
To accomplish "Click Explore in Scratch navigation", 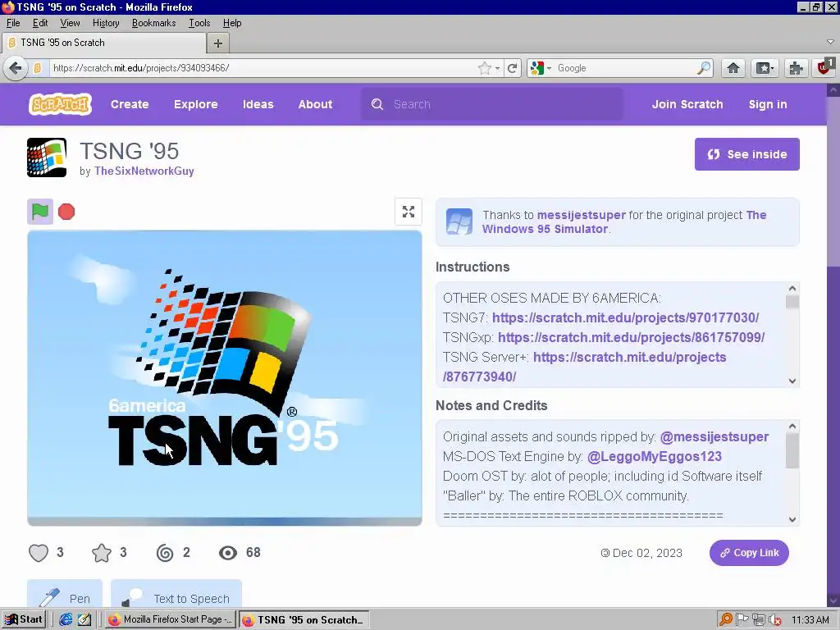I will 195,104.
